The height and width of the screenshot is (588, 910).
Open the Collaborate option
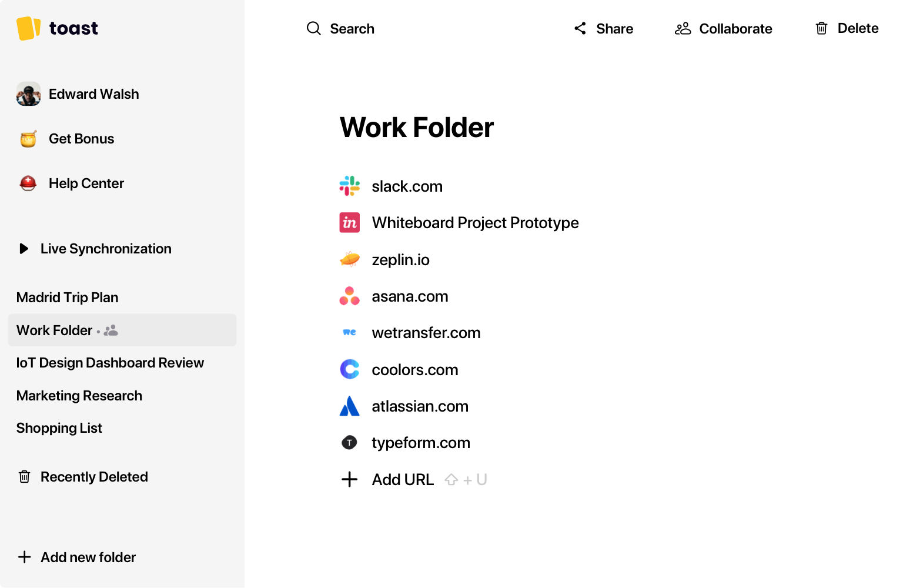(x=723, y=29)
